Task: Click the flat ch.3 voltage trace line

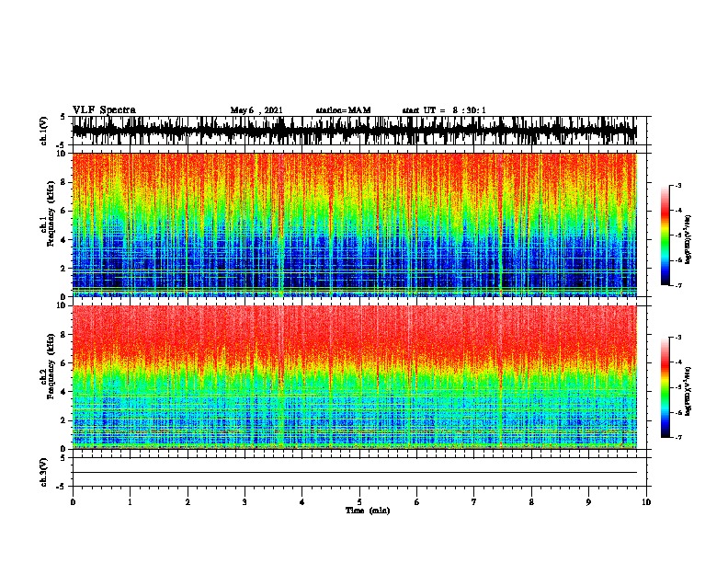Action: point(355,473)
